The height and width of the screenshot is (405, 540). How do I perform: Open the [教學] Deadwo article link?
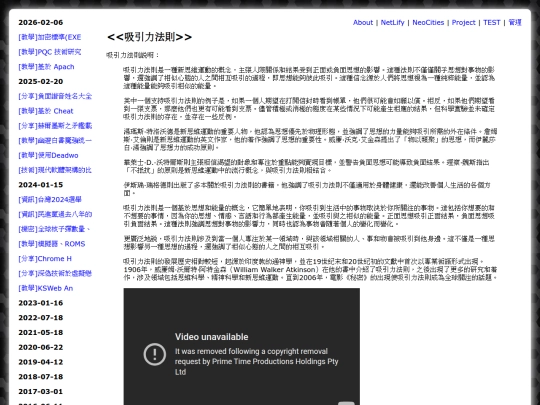[48, 155]
